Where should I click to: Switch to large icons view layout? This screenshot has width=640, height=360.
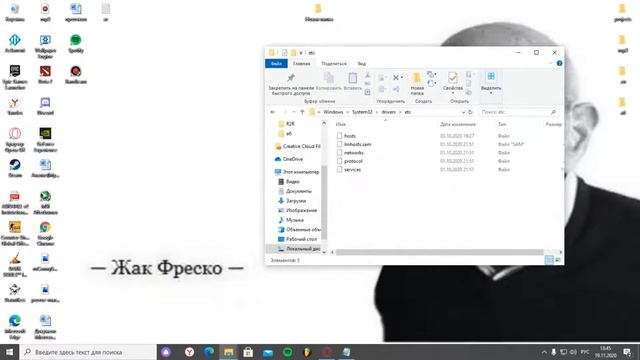558,260
